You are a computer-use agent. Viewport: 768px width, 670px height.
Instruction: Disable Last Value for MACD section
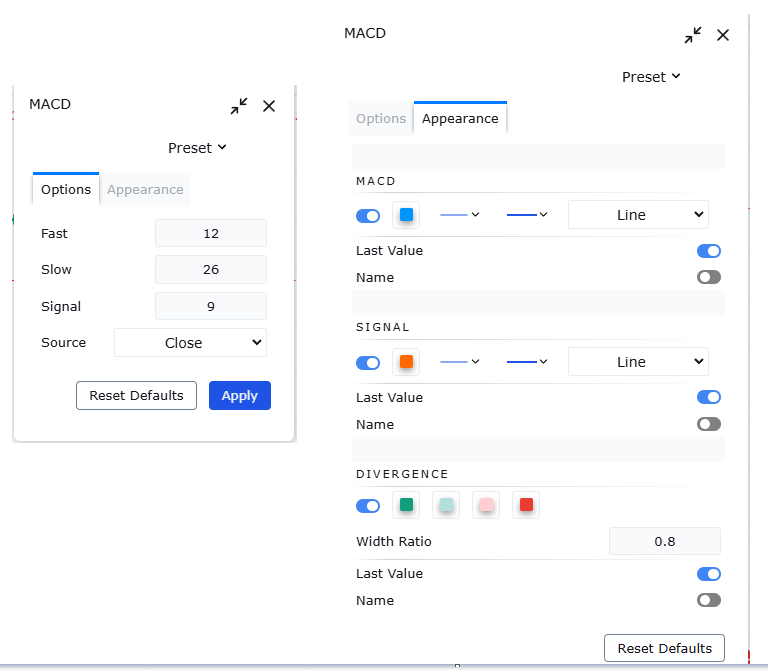[x=708, y=251]
